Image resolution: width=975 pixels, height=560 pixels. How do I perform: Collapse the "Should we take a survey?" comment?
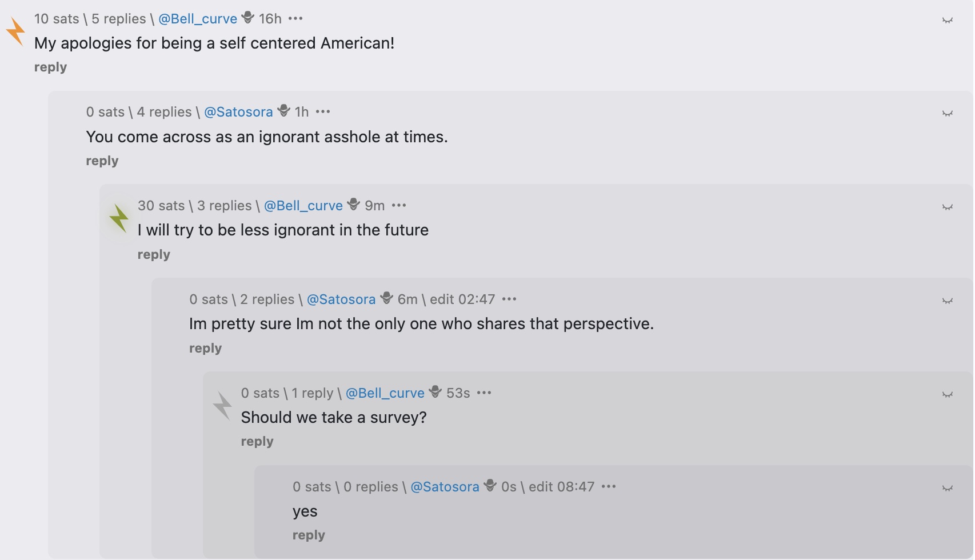click(x=947, y=395)
